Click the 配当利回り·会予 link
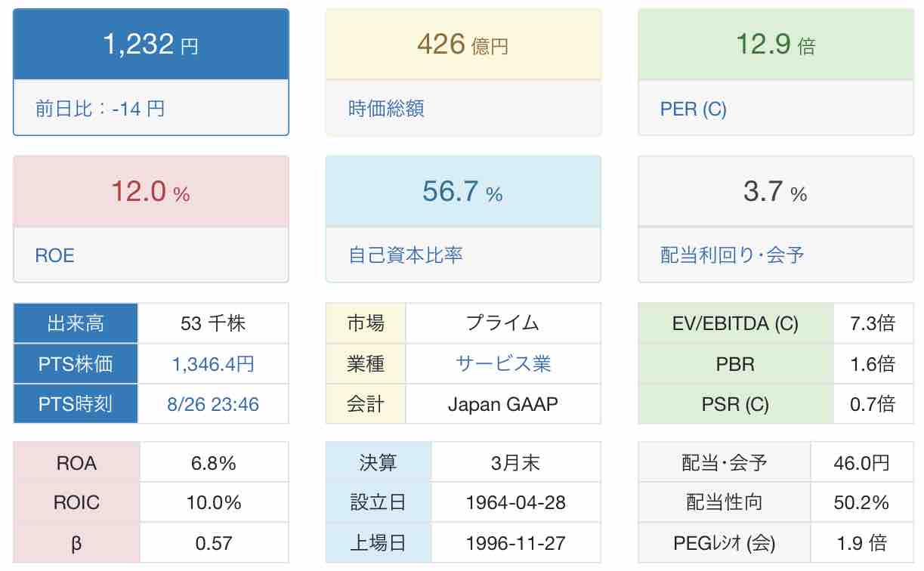924x571 pixels. pyautogui.click(x=732, y=255)
